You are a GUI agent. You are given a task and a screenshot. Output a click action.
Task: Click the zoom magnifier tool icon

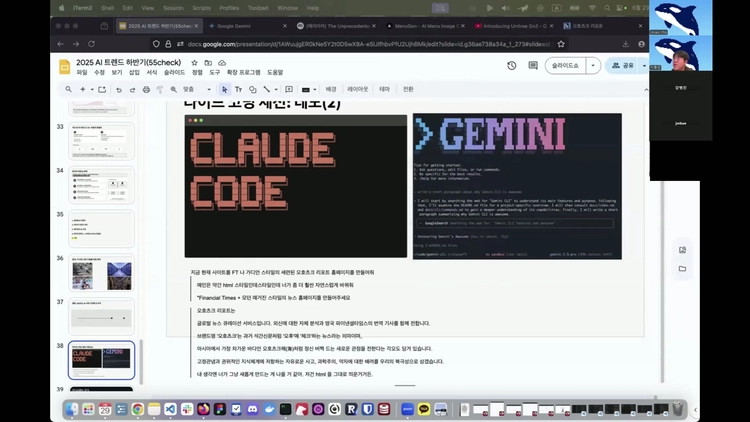174,89
